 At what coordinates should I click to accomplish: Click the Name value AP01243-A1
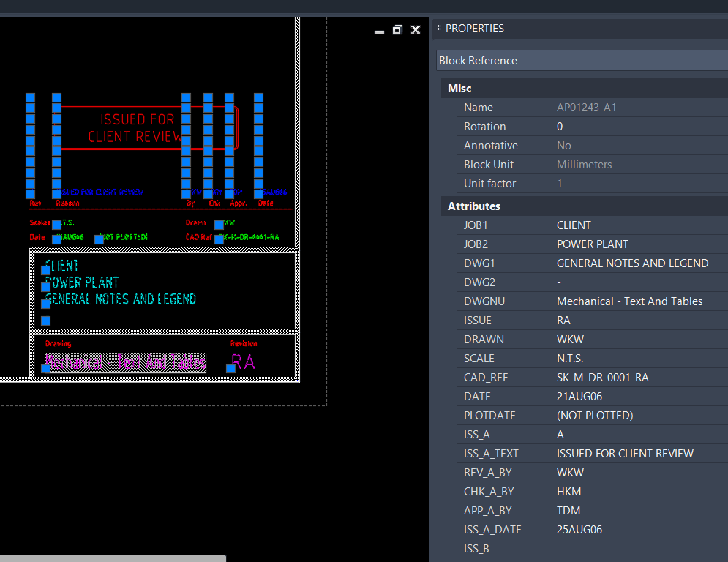(x=586, y=108)
